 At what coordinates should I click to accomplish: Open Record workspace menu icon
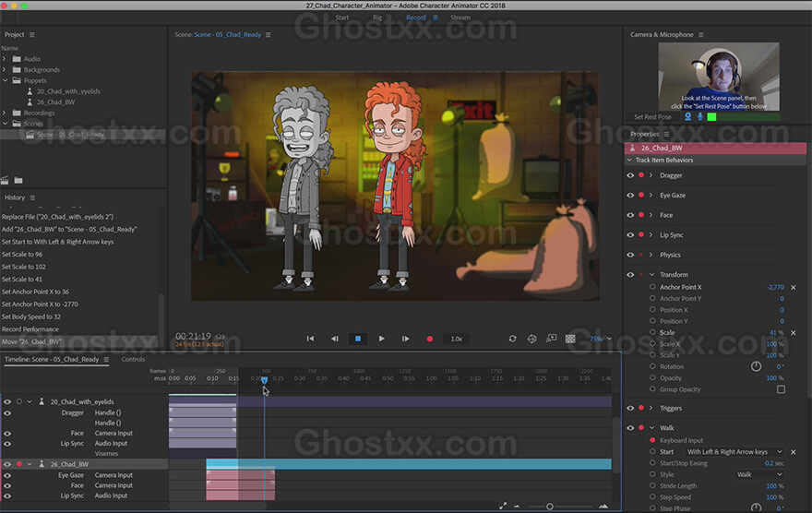pyautogui.click(x=436, y=18)
